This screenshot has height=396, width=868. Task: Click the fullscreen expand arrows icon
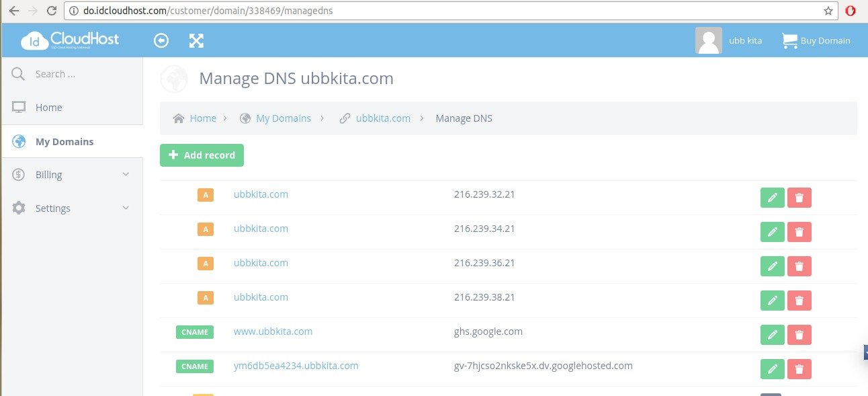pos(196,40)
